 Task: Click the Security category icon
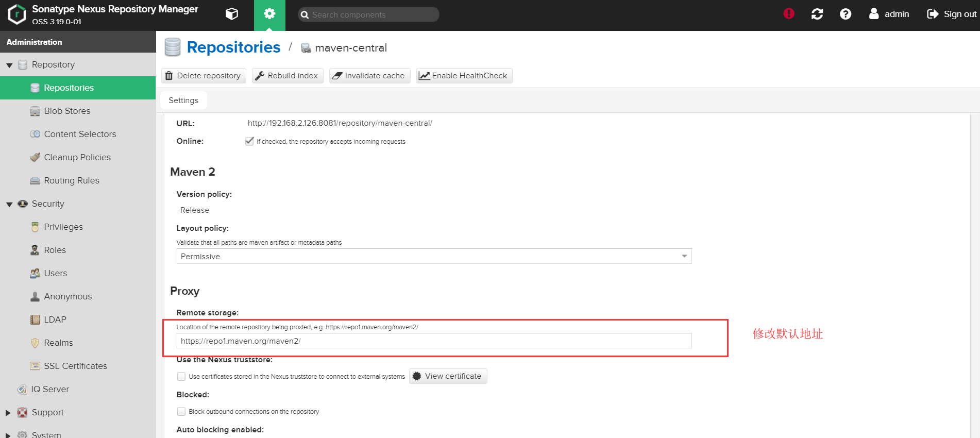pyautogui.click(x=23, y=204)
